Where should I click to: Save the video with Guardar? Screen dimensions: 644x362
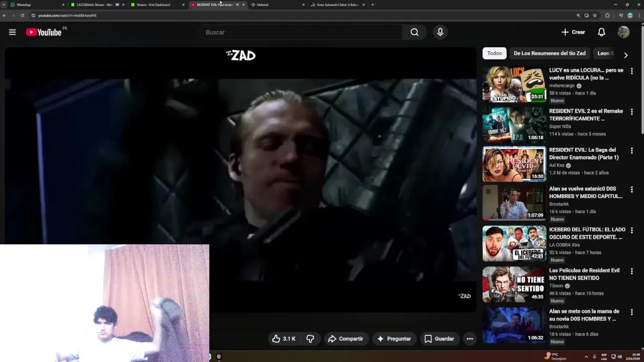[x=439, y=339]
